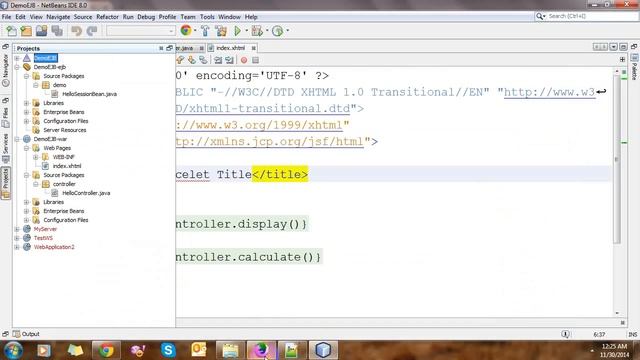Click the xmlns.jcp.org/jsf/html link
Screen dimensions: 640x360
coord(269,142)
